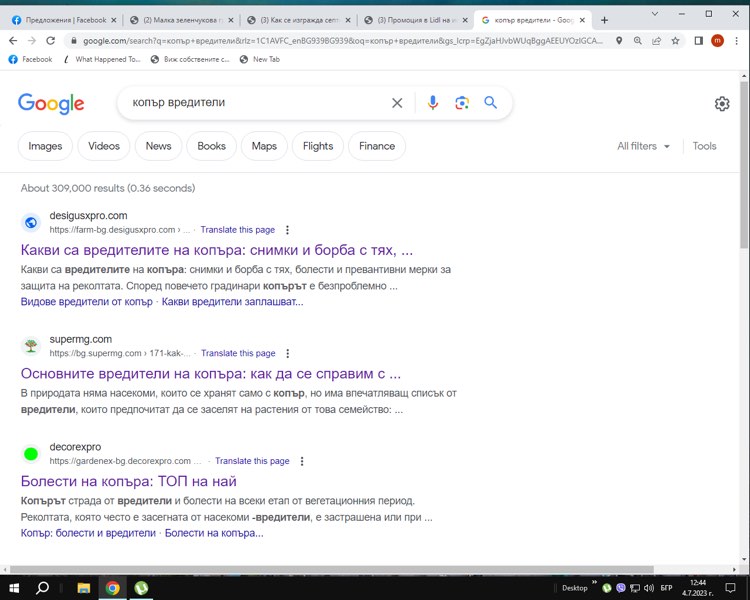This screenshot has width=750, height=600.
Task: Open result Болести на копъра: ТОП на най
Action: click(129, 481)
